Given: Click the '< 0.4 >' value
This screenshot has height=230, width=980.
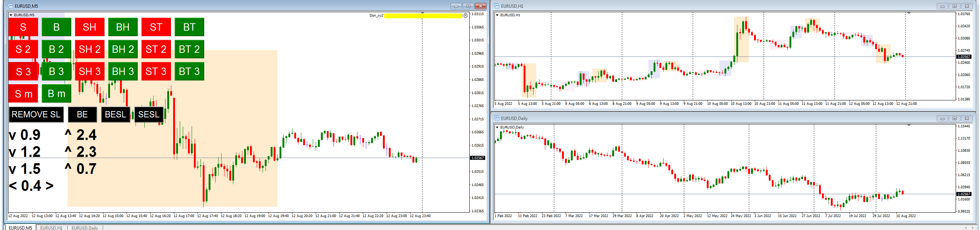Looking at the screenshot, I should pos(31,186).
